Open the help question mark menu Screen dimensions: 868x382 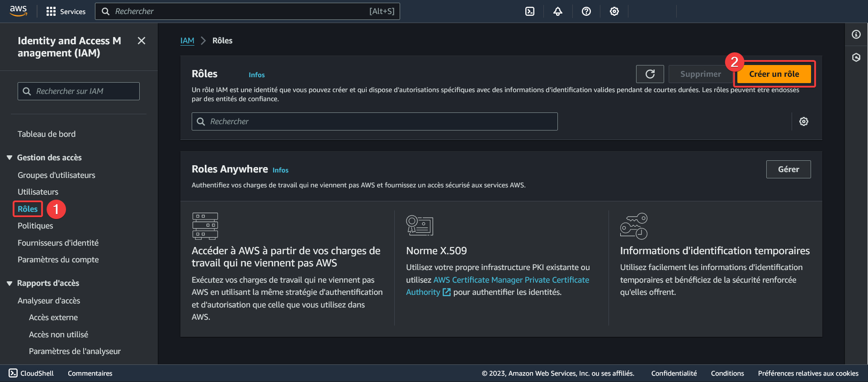point(586,11)
